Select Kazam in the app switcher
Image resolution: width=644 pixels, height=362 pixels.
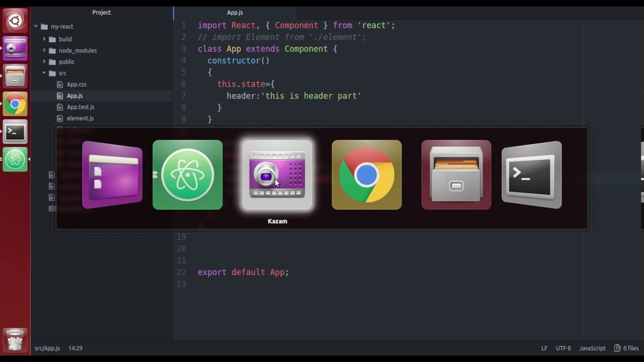click(277, 174)
